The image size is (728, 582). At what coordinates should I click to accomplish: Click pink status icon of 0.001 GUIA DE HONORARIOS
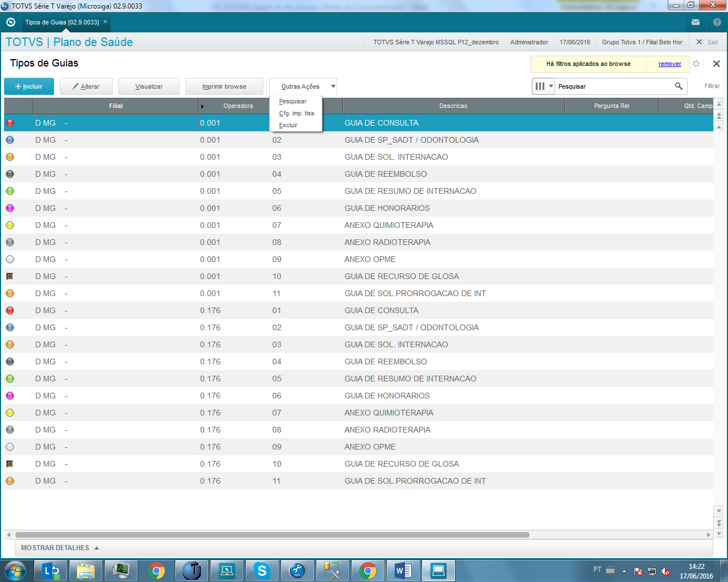10,208
